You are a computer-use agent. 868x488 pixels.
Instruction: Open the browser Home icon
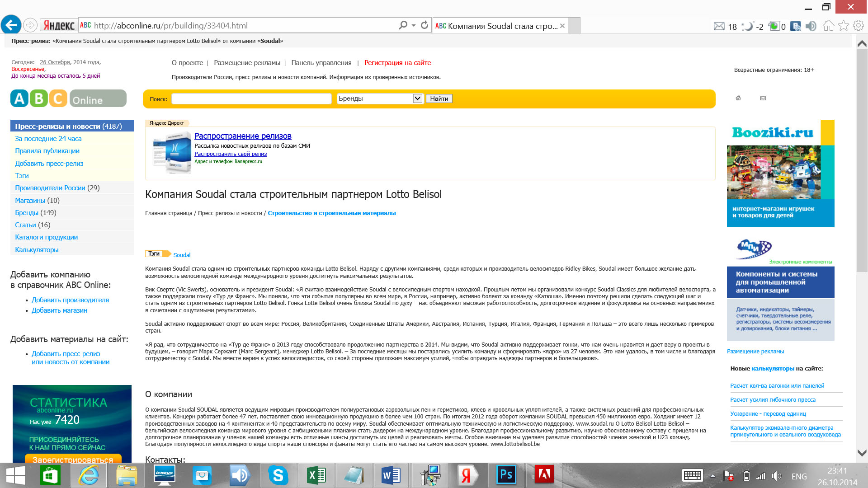click(x=828, y=26)
